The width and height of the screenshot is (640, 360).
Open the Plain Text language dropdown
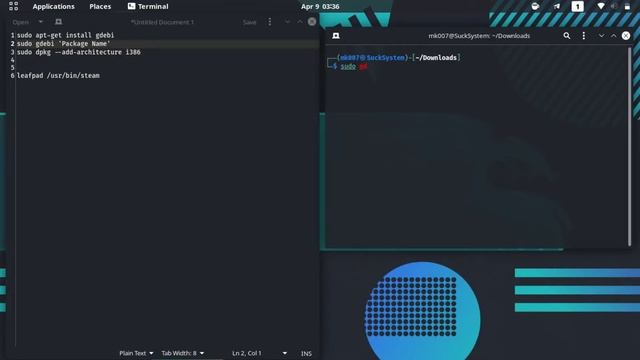tap(136, 353)
